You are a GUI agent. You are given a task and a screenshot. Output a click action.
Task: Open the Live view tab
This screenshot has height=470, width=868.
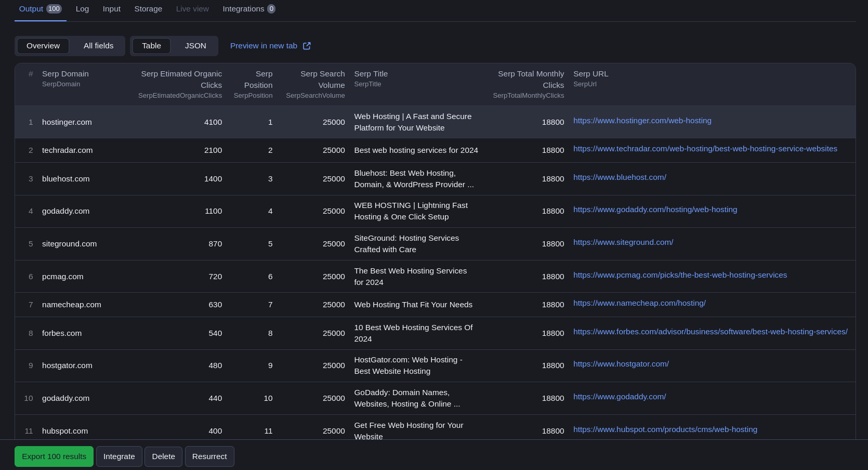(192, 9)
